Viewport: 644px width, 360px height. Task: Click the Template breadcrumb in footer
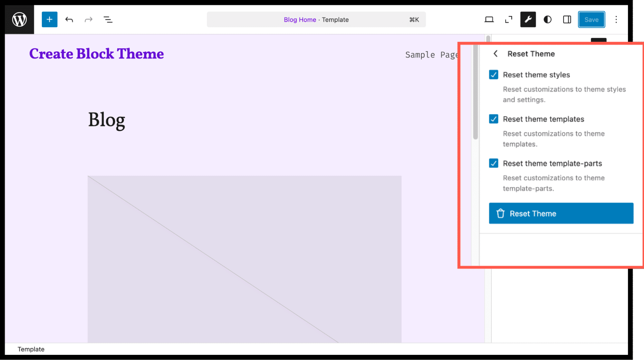(x=31, y=349)
